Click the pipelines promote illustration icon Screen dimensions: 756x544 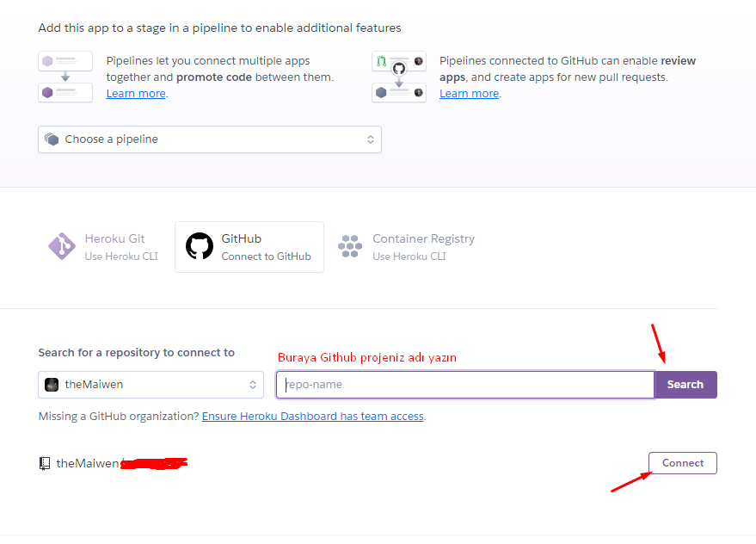[65, 77]
